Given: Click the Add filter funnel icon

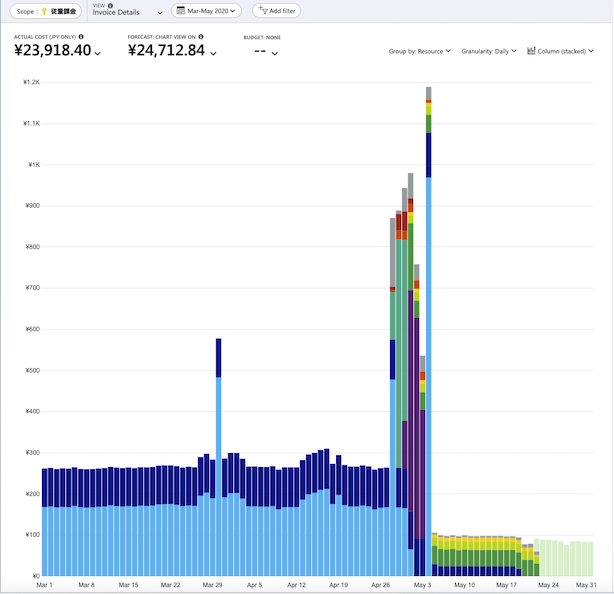Looking at the screenshot, I should pyautogui.click(x=261, y=10).
